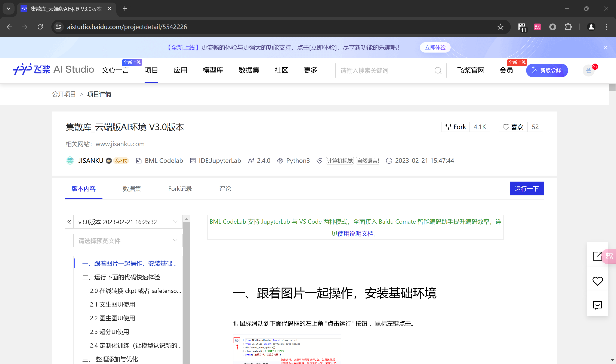Go back to the previous page
Viewport: 616px width, 364px height.
10,27
